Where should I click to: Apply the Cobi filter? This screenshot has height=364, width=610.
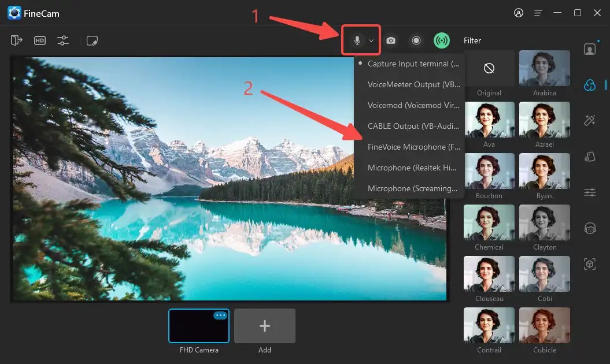click(x=545, y=274)
